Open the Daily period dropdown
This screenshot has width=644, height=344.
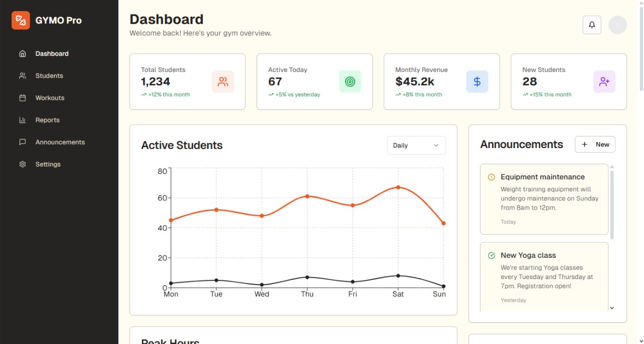[x=416, y=145]
